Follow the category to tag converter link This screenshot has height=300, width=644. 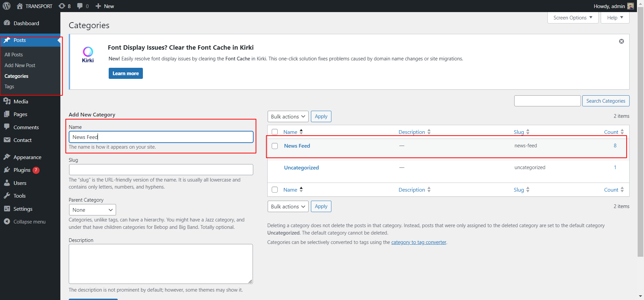(419, 242)
